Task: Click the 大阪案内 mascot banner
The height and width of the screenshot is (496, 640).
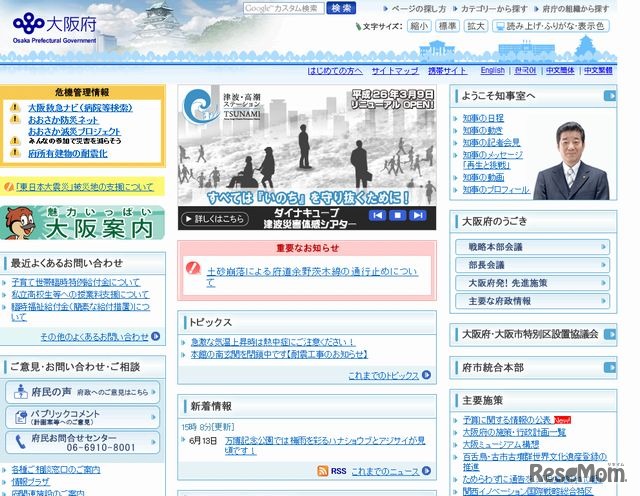Action: 82,222
